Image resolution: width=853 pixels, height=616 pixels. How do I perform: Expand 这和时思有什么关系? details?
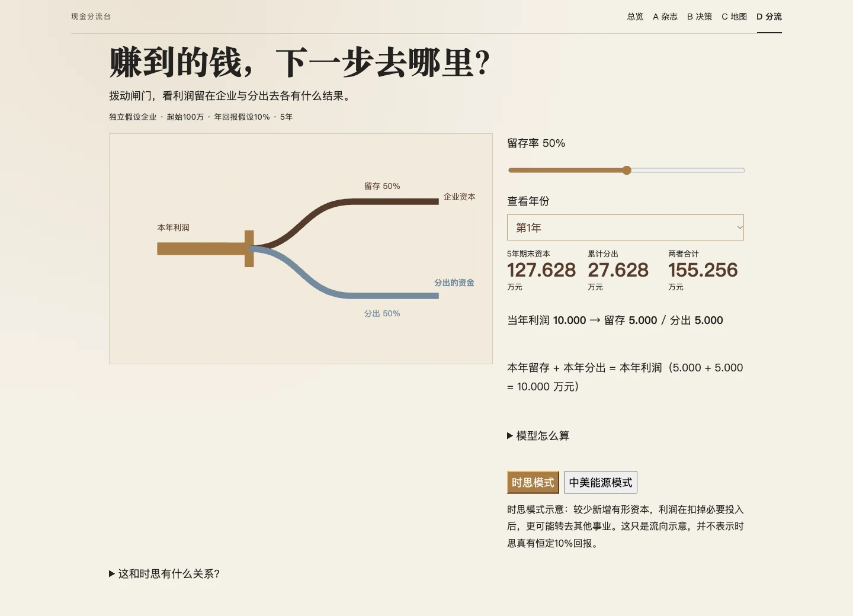pos(165,573)
